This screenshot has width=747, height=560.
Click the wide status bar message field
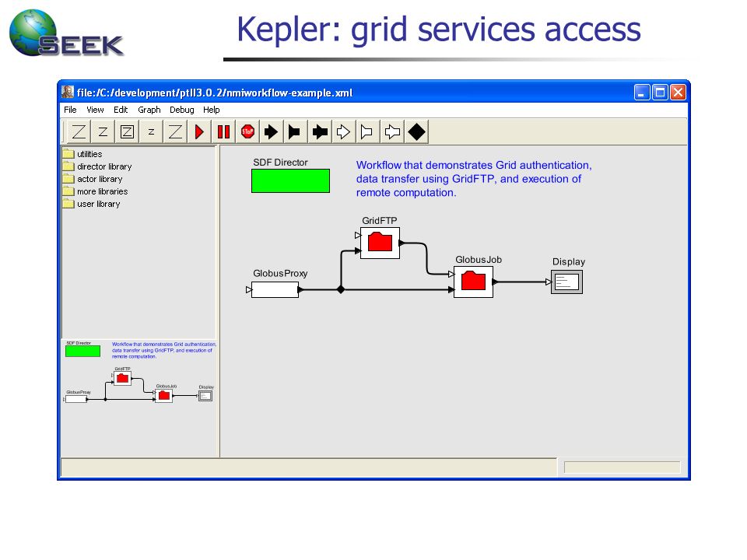click(309, 467)
